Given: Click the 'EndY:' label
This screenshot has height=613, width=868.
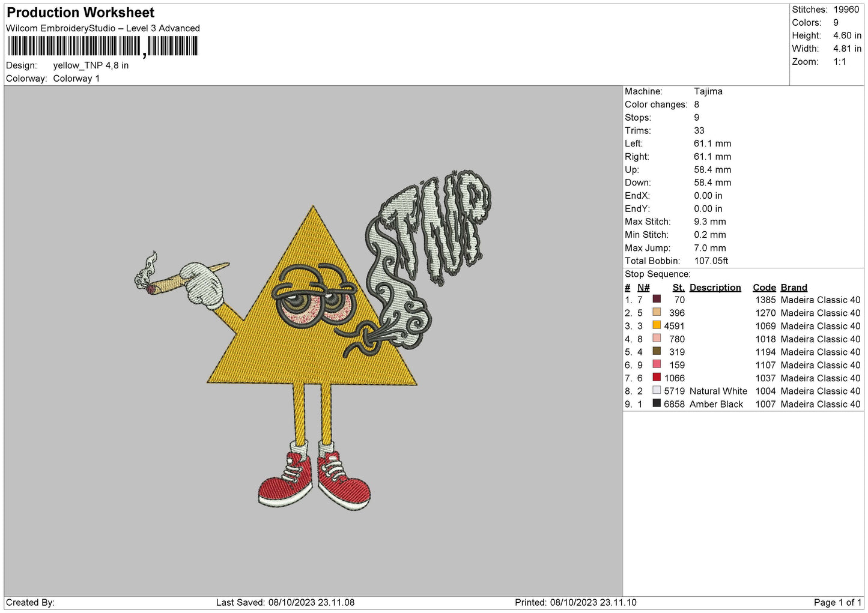Looking at the screenshot, I should click(637, 209).
